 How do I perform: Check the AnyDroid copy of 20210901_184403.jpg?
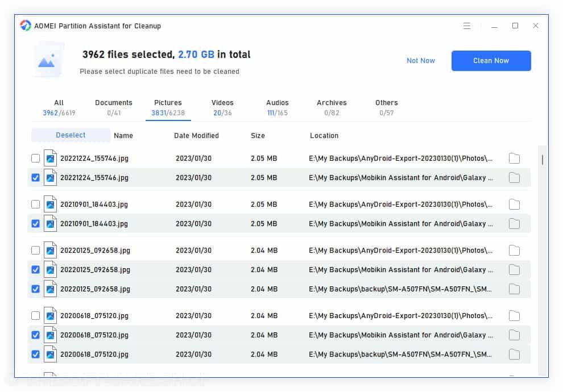point(36,204)
